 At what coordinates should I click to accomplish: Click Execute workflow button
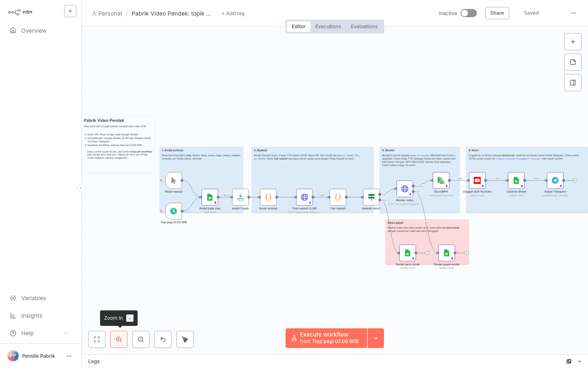click(x=326, y=338)
